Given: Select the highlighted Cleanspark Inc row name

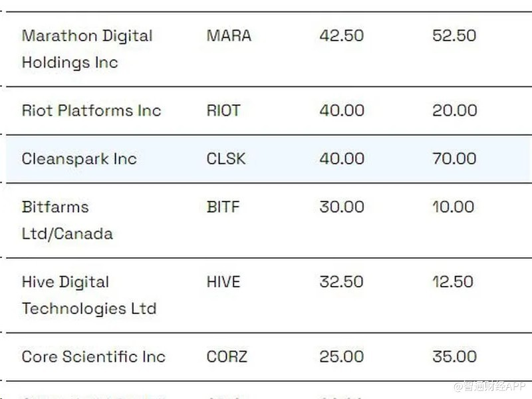Looking at the screenshot, I should point(79,159).
